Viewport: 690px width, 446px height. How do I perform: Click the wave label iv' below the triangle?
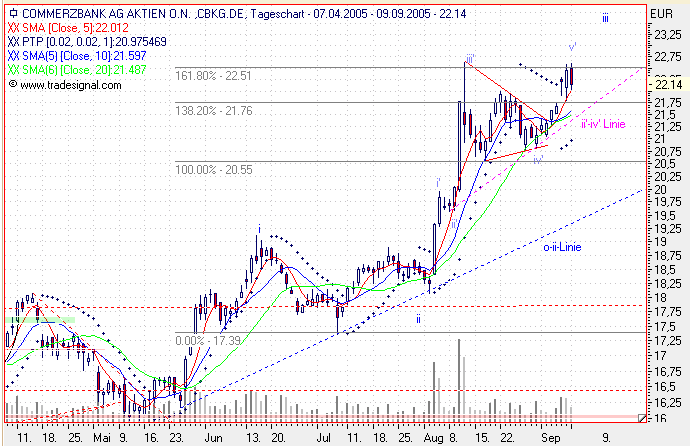pos(538,160)
